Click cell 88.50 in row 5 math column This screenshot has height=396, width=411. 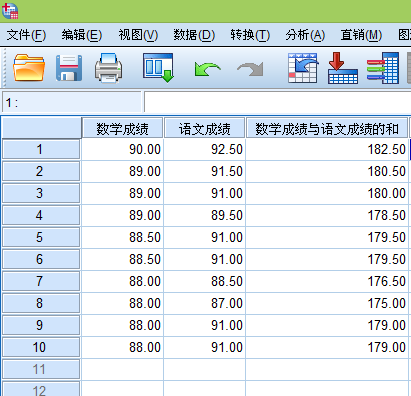click(x=122, y=237)
